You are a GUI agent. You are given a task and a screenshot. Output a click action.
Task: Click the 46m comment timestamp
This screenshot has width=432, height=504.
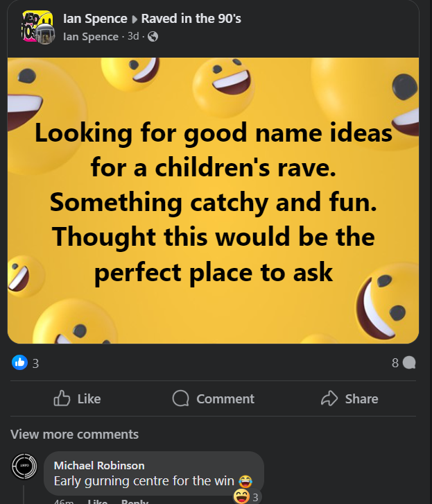point(64,501)
